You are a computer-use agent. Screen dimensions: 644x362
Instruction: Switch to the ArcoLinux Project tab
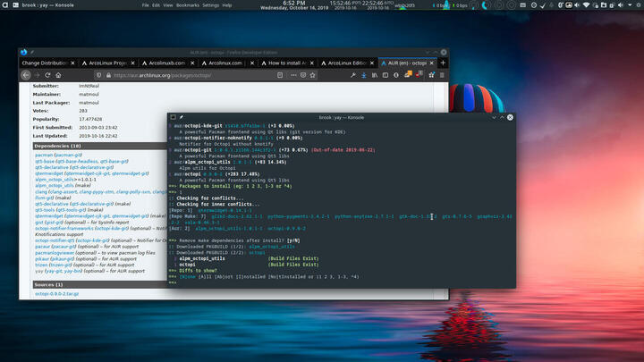pyautogui.click(x=108, y=63)
